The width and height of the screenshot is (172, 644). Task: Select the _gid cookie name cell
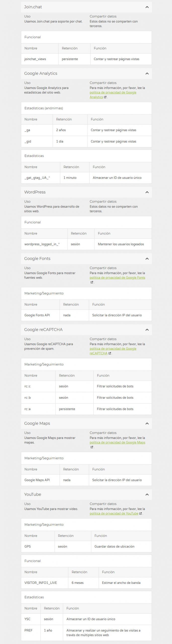(x=37, y=142)
